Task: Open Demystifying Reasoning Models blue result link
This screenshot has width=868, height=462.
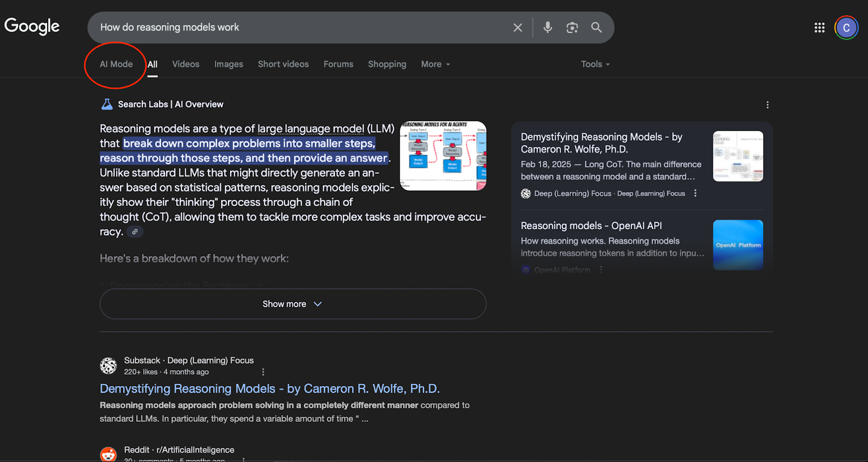Action: pyautogui.click(x=270, y=389)
